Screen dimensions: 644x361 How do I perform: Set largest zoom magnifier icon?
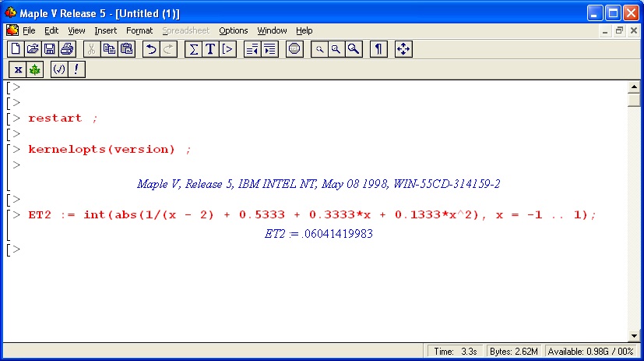[354, 49]
